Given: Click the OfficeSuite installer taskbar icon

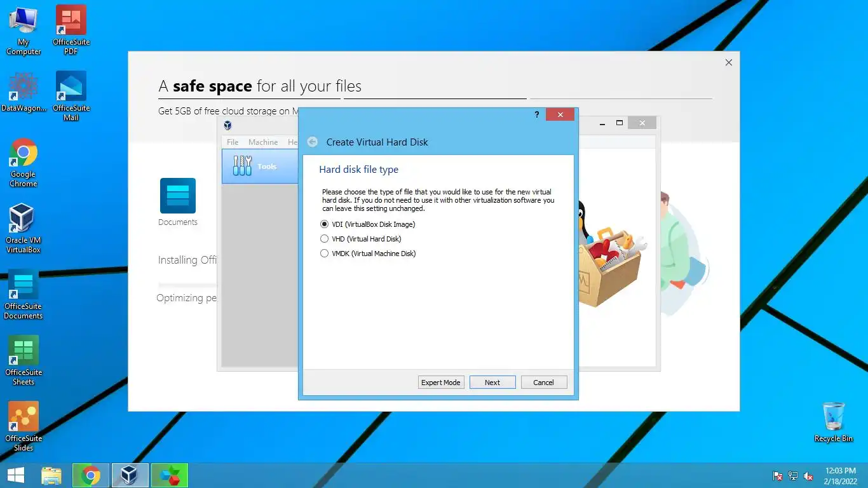Looking at the screenshot, I should [170, 475].
